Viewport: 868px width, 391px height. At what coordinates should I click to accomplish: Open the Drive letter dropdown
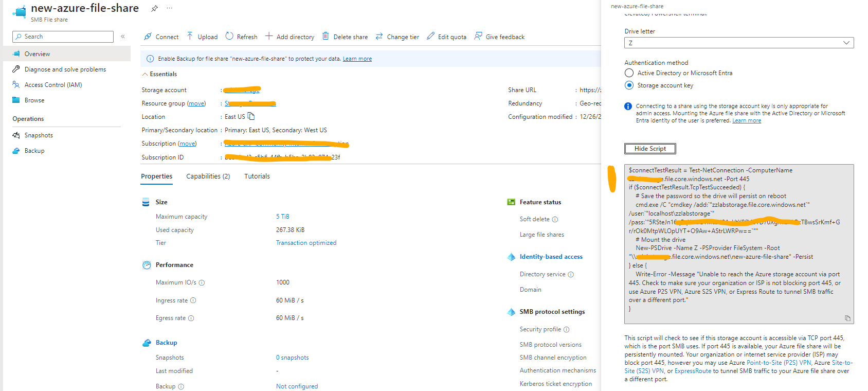tap(739, 43)
